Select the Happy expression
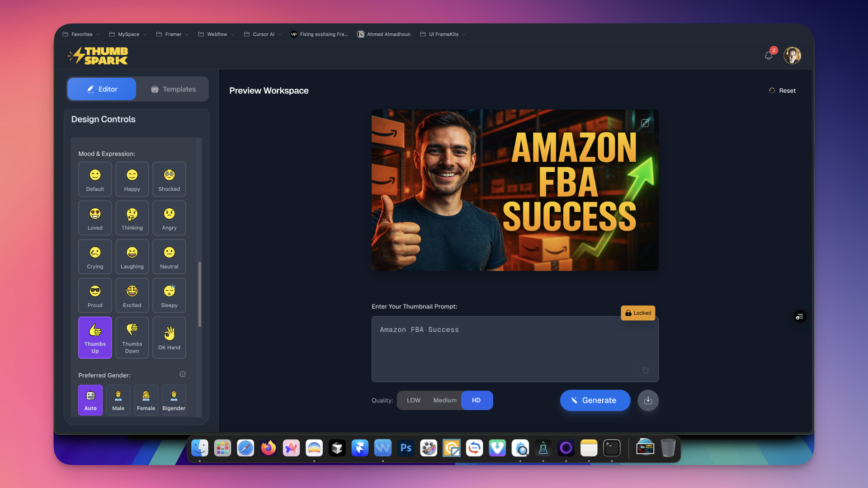Image resolution: width=868 pixels, height=488 pixels. (x=132, y=179)
